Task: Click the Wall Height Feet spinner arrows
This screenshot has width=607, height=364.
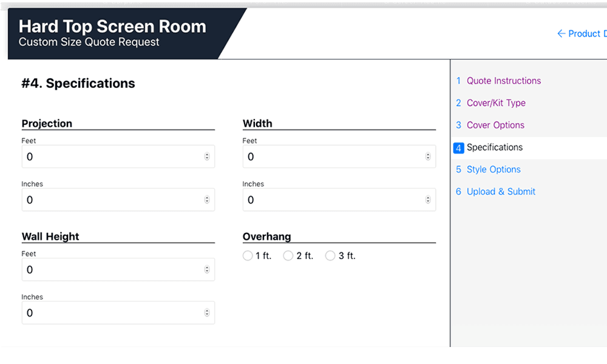Action: (206, 269)
